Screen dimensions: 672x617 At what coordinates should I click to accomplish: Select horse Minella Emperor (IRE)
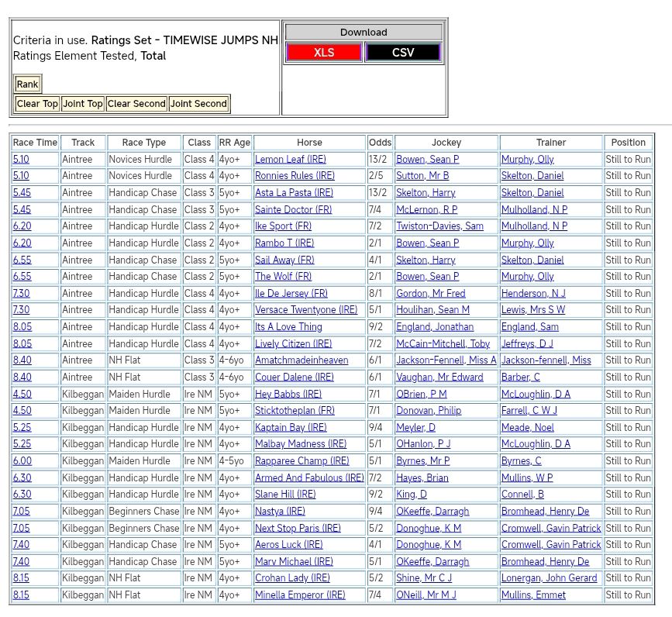300,595
